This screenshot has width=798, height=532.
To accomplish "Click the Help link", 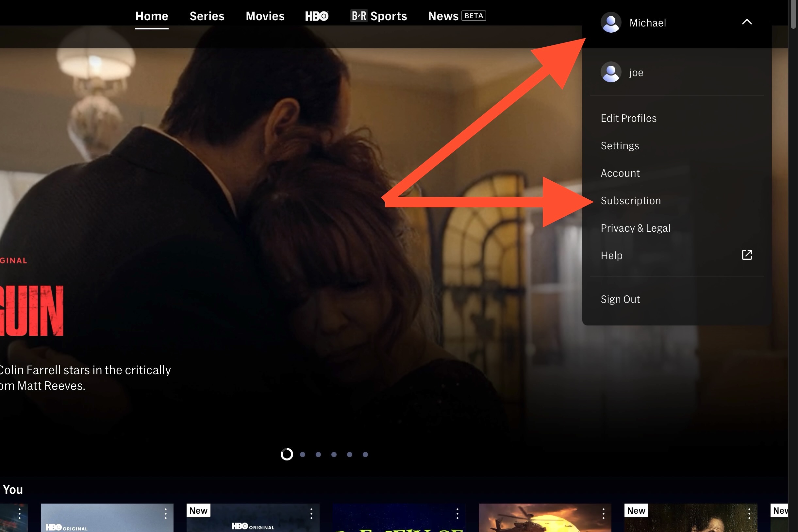I will pyautogui.click(x=611, y=255).
